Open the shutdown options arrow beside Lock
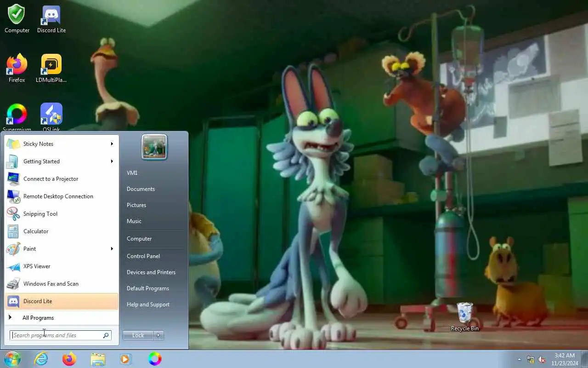 [158, 335]
